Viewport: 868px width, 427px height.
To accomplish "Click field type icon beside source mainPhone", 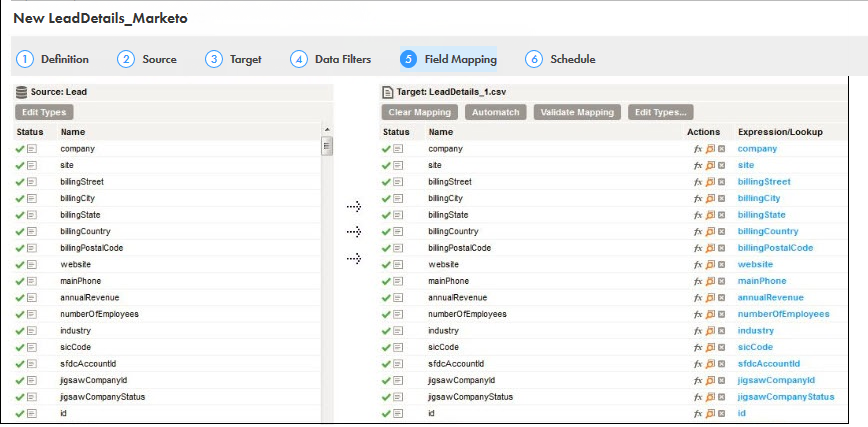I will tap(32, 281).
